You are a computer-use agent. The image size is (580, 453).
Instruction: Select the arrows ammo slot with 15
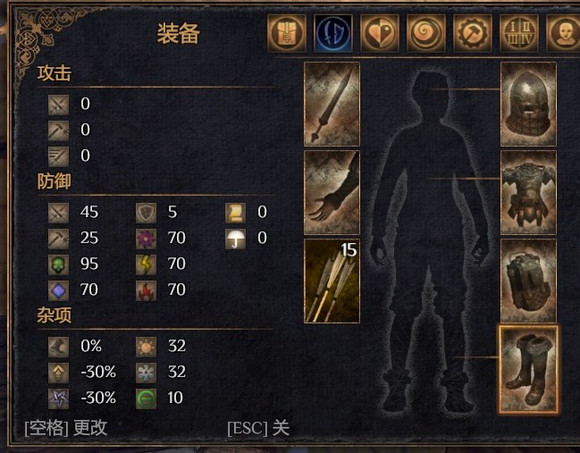click(332, 281)
